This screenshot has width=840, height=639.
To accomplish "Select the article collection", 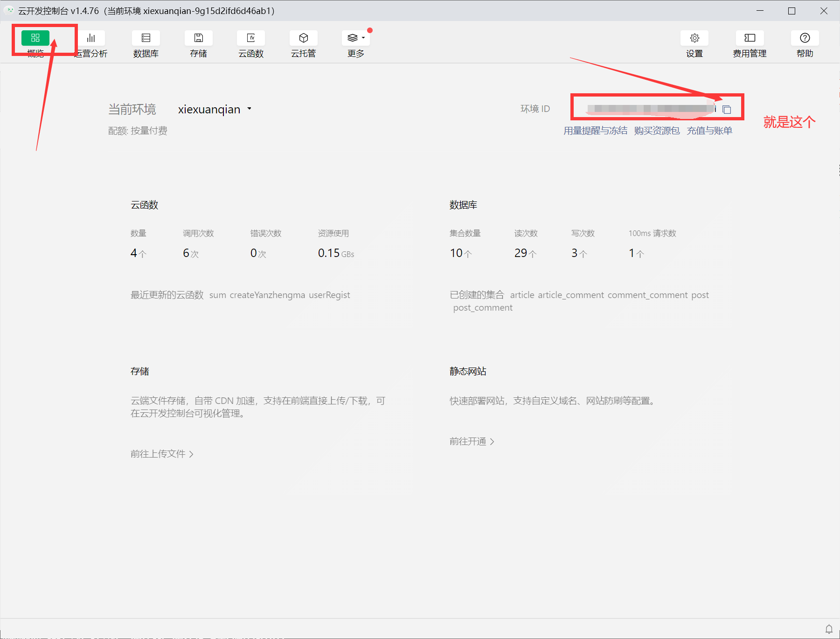I will (522, 295).
